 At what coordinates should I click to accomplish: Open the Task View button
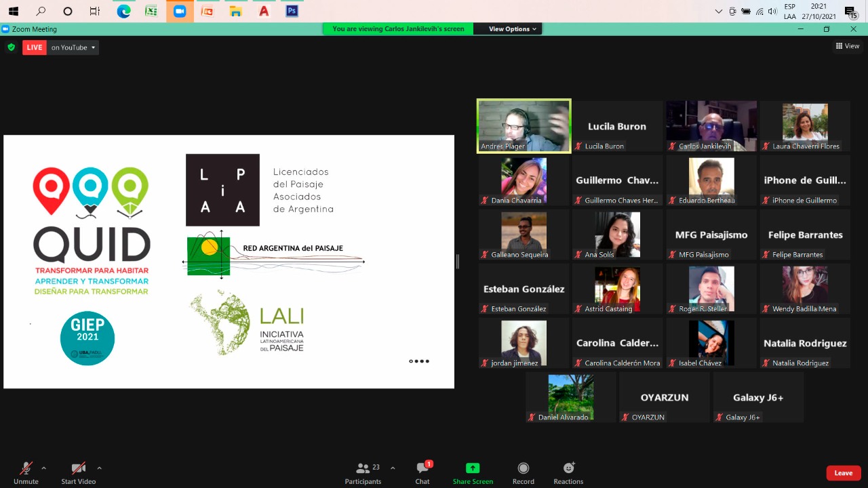95,12
